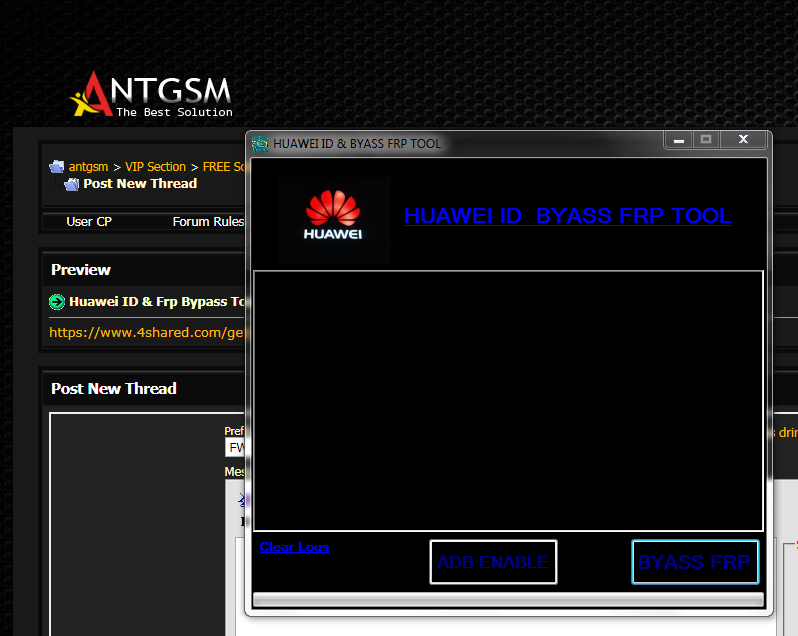Close the Huawei FRP tool window

pyautogui.click(x=743, y=139)
